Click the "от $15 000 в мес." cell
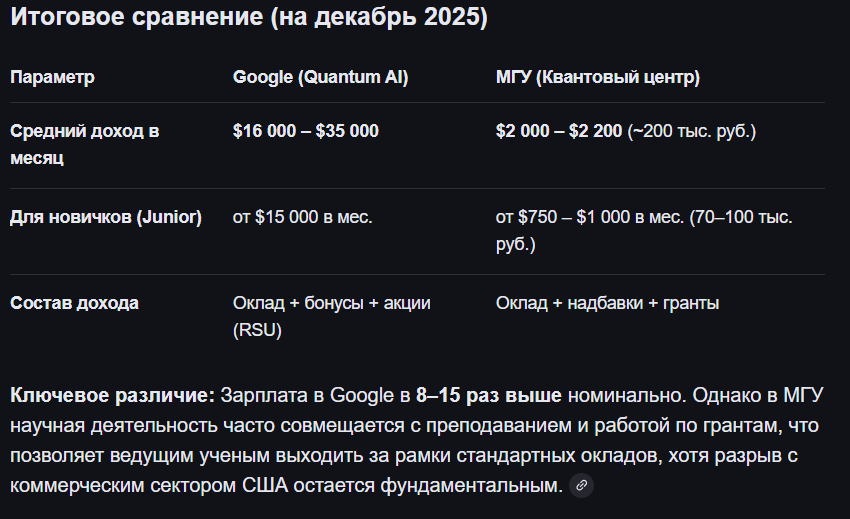The image size is (850, 519). tap(302, 217)
